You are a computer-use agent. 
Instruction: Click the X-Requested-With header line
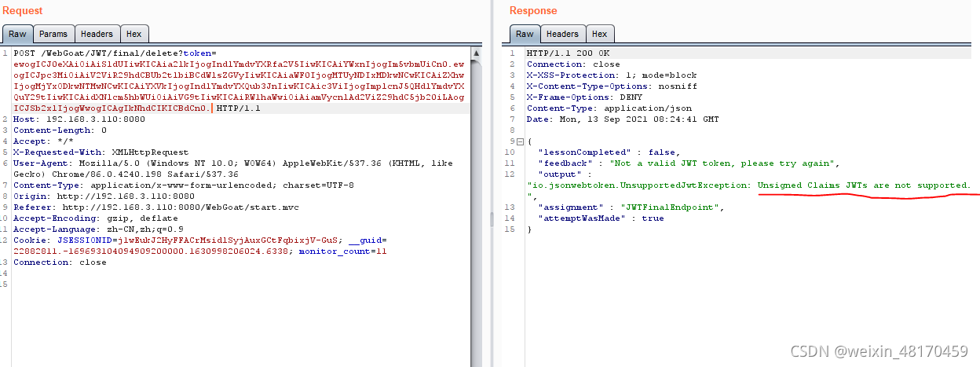(101, 152)
